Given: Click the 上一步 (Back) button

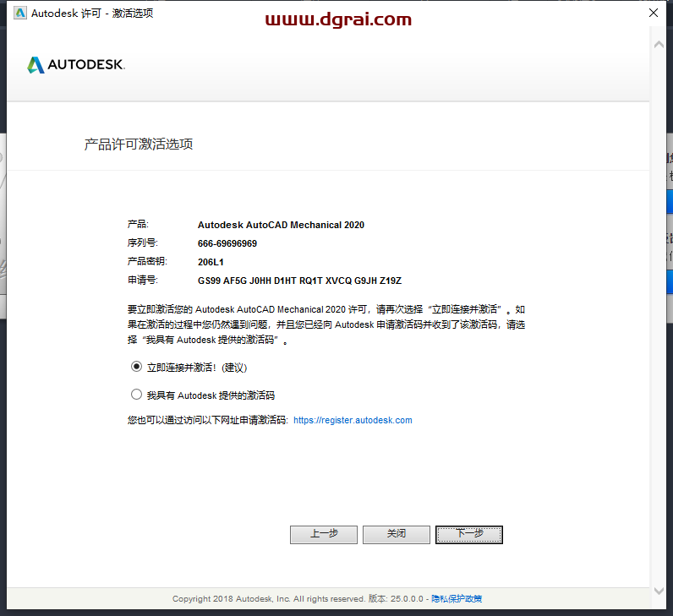Looking at the screenshot, I should (324, 535).
